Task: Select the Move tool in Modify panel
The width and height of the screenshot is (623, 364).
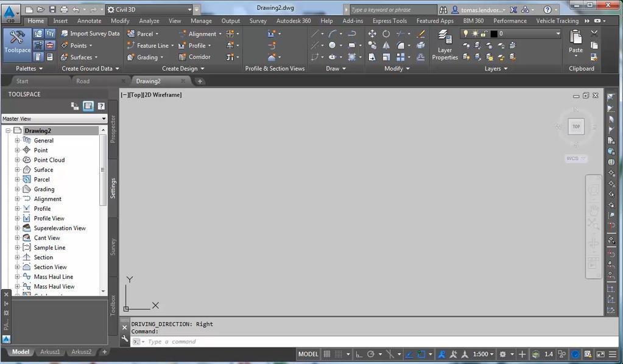Action: pyautogui.click(x=372, y=33)
